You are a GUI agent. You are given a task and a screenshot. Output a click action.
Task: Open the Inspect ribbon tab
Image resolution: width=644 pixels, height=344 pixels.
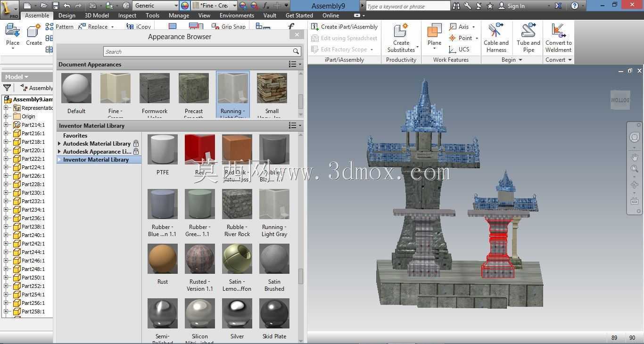tap(127, 16)
